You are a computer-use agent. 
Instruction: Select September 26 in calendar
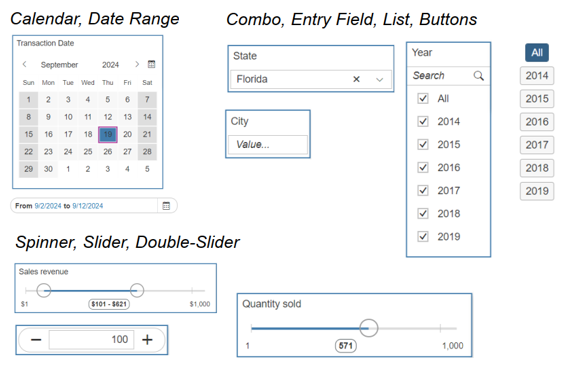[x=108, y=151]
